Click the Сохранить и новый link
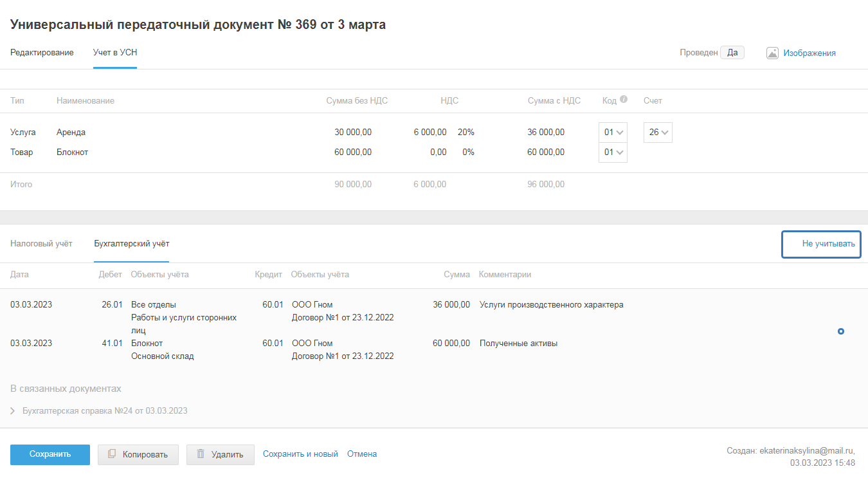Image resolution: width=868 pixels, height=478 pixels. tap(300, 454)
